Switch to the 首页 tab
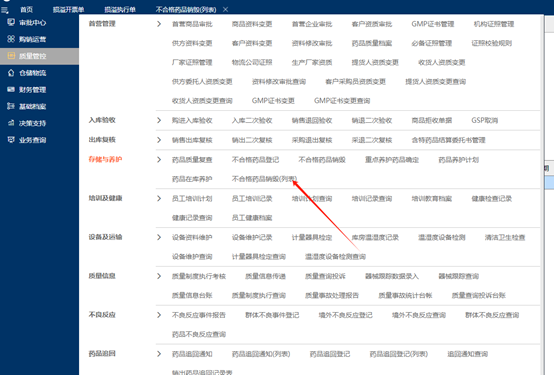 26,10
